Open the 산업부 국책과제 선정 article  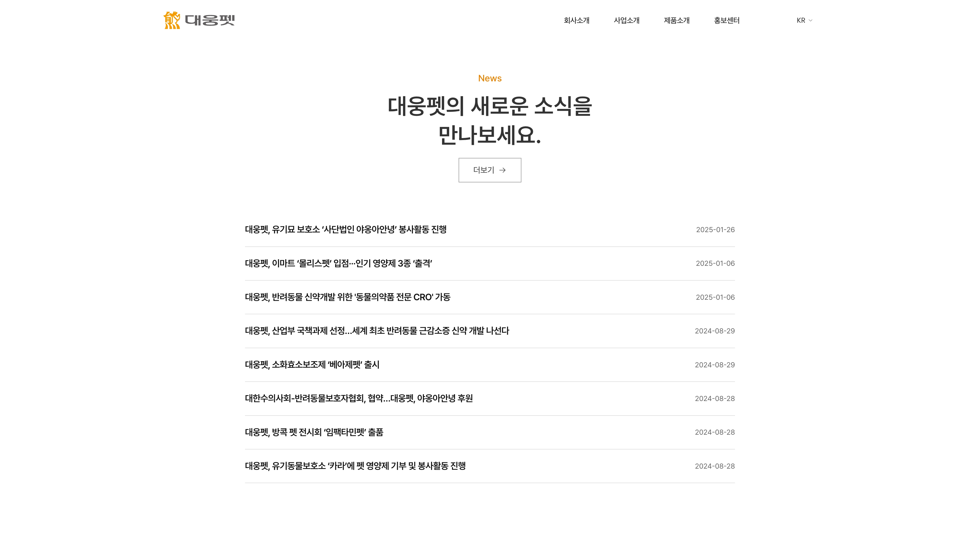point(377,331)
